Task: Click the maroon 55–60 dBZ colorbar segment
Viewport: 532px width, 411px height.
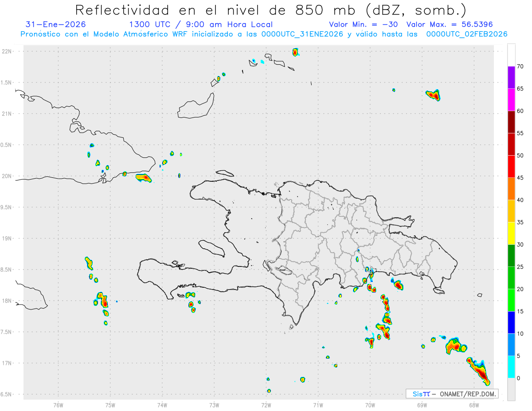Action: pyautogui.click(x=511, y=122)
